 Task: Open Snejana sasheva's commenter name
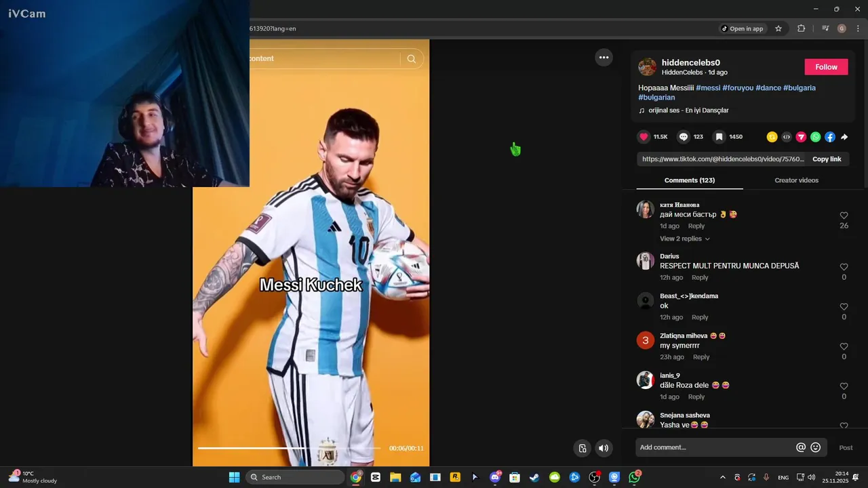click(685, 415)
